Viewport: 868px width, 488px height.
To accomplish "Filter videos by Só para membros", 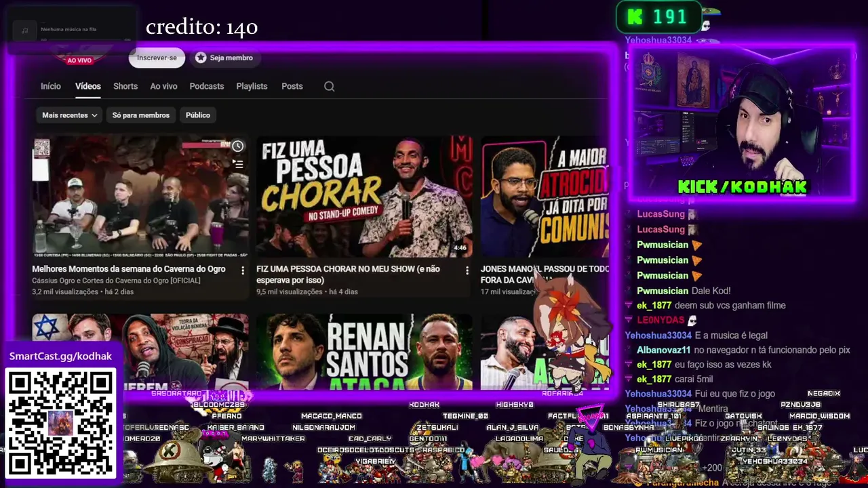I will [x=141, y=115].
